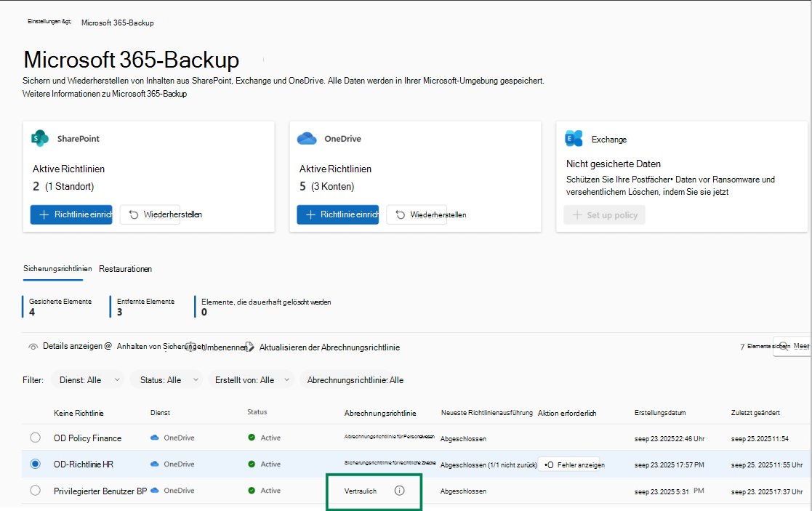812x511 pixels.
Task: Click Richtlinie einrichten in SharePoint card
Action: pos(71,214)
